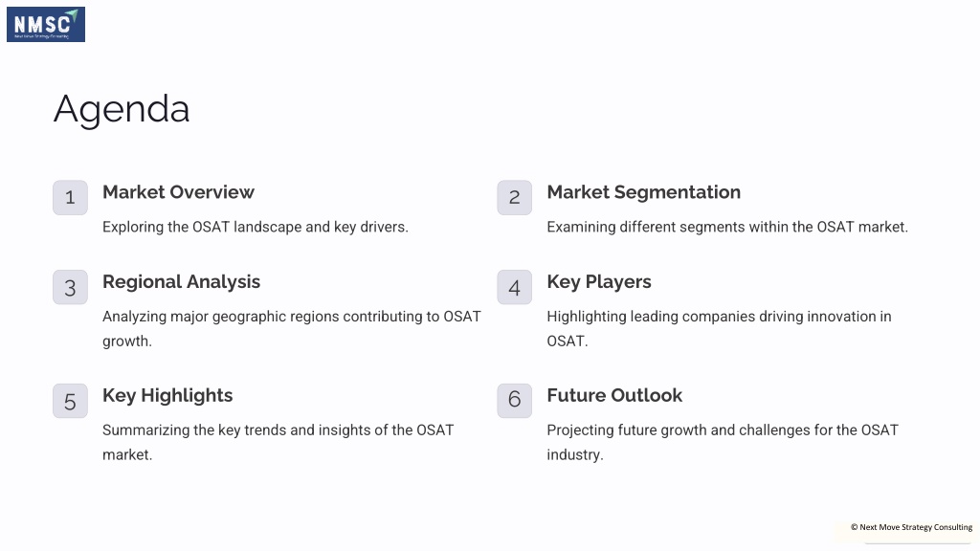Select the number 4 agenda badge
Viewport: 980px width, 551px height.
point(514,287)
